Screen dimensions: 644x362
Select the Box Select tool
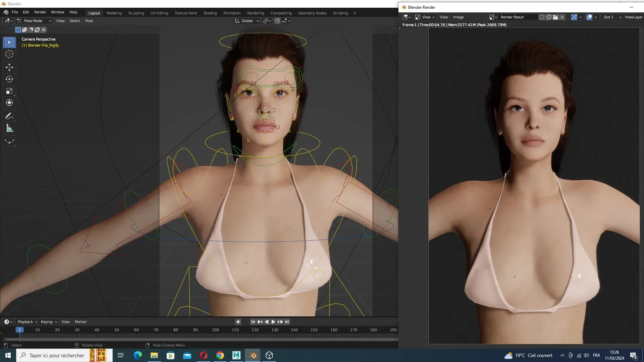coord(9,42)
